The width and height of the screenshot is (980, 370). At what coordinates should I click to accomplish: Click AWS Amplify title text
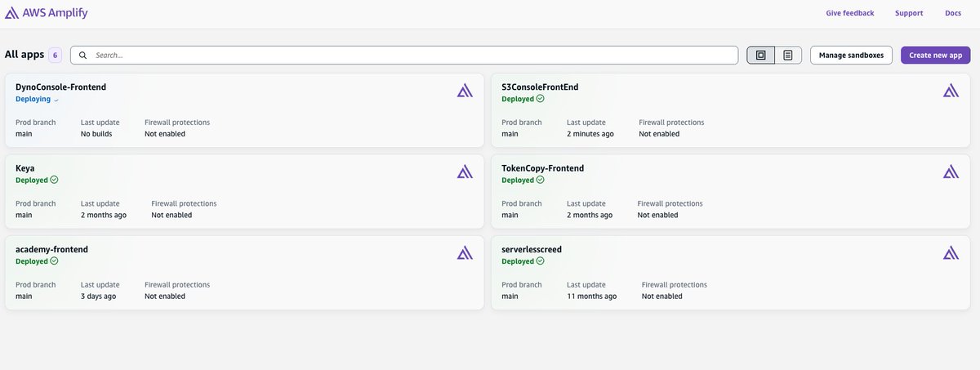56,13
